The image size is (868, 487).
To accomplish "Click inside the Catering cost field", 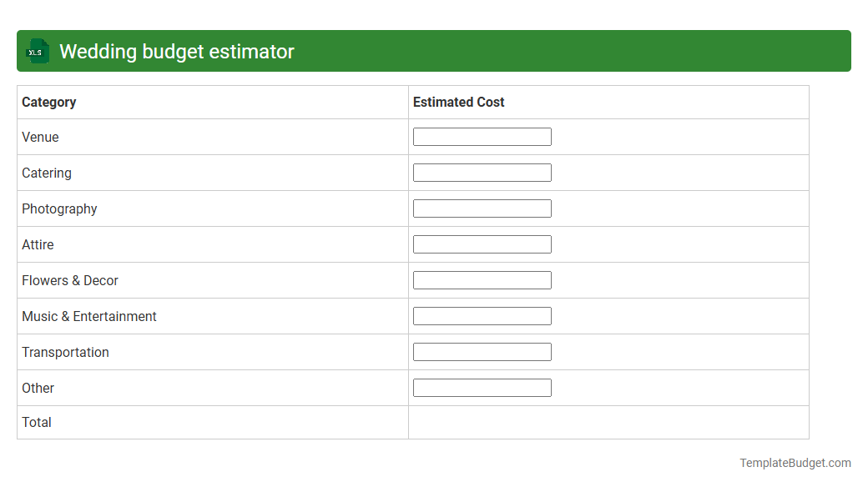I will point(482,172).
